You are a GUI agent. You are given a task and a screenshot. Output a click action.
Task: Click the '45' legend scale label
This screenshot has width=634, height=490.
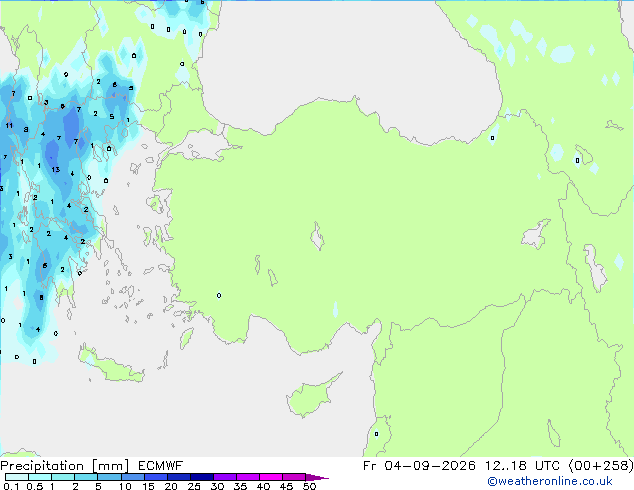(286, 486)
